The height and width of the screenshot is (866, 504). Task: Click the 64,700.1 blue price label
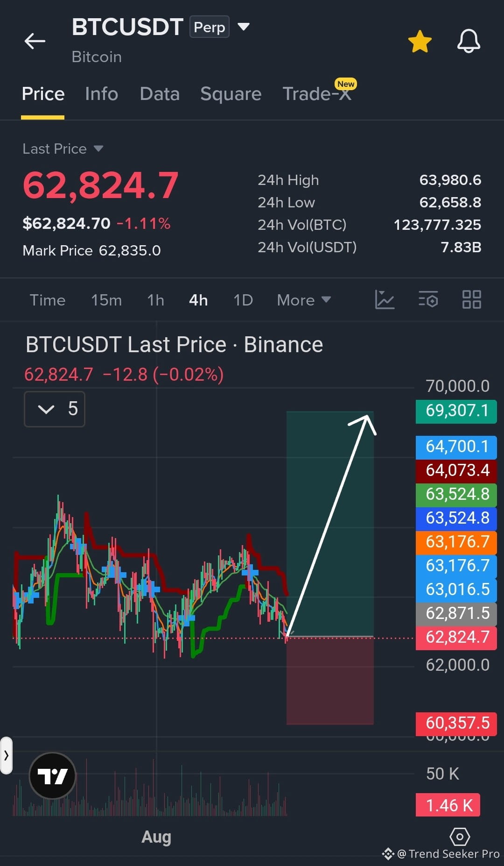point(456,447)
